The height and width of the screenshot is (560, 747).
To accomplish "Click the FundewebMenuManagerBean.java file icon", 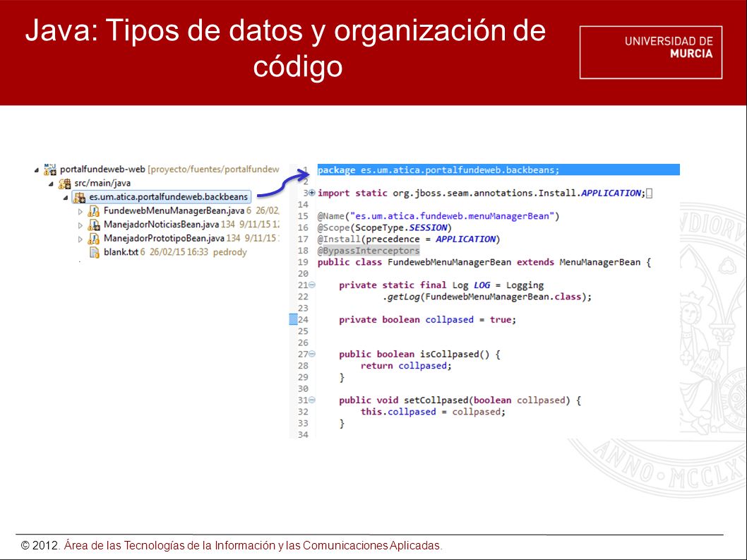I will click(94, 211).
